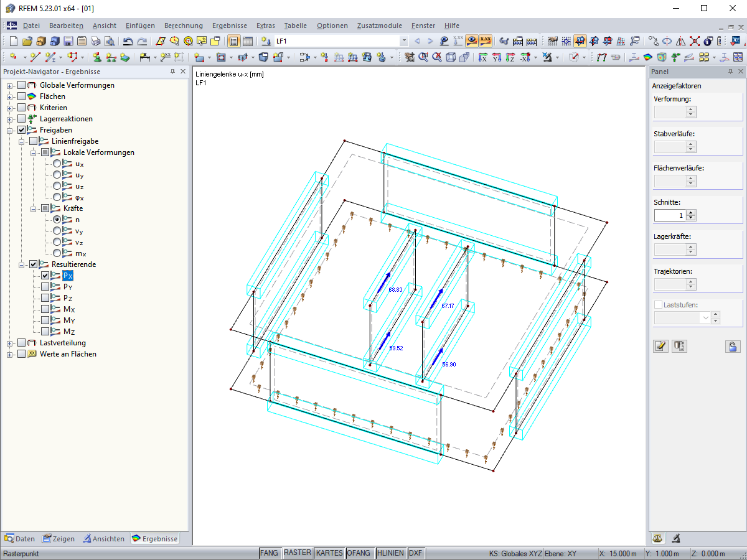Click the View in Z direction icon

coord(510,57)
